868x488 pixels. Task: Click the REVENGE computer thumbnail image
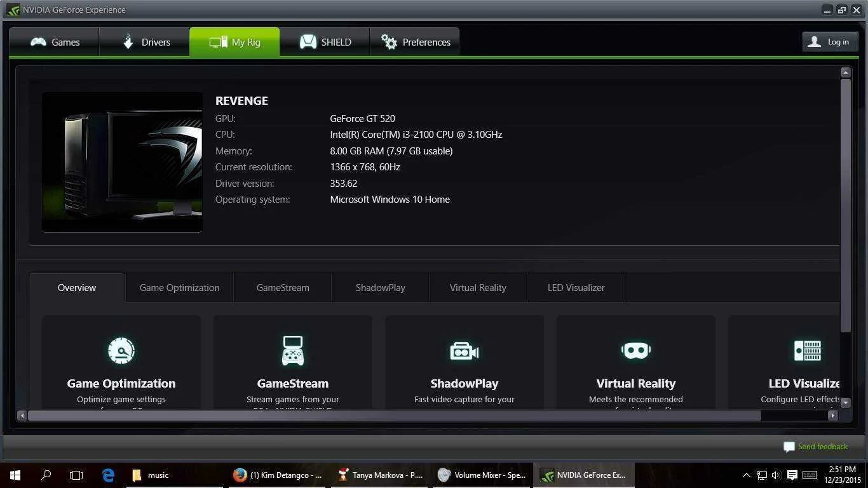pos(122,162)
